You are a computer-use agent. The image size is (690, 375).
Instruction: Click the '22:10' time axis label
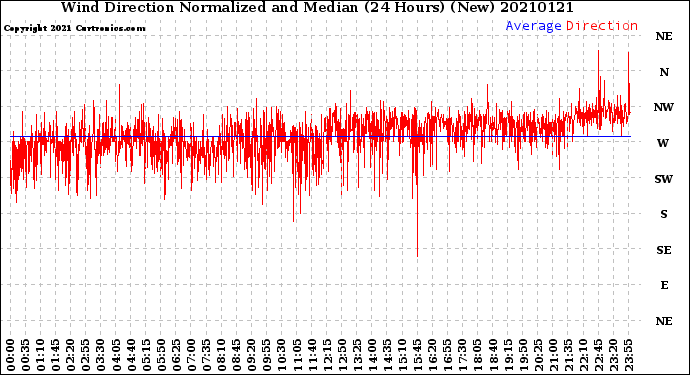pos(583,356)
